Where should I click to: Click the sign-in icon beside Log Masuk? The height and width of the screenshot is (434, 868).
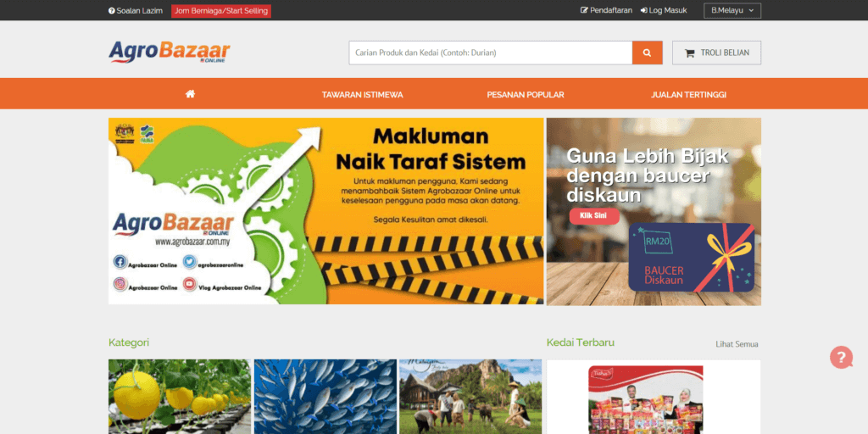click(x=644, y=10)
